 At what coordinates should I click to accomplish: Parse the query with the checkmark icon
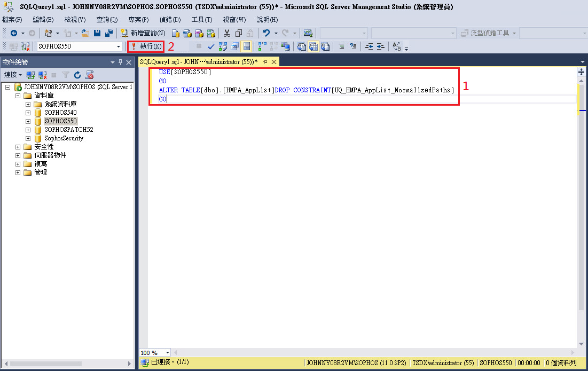coord(211,46)
